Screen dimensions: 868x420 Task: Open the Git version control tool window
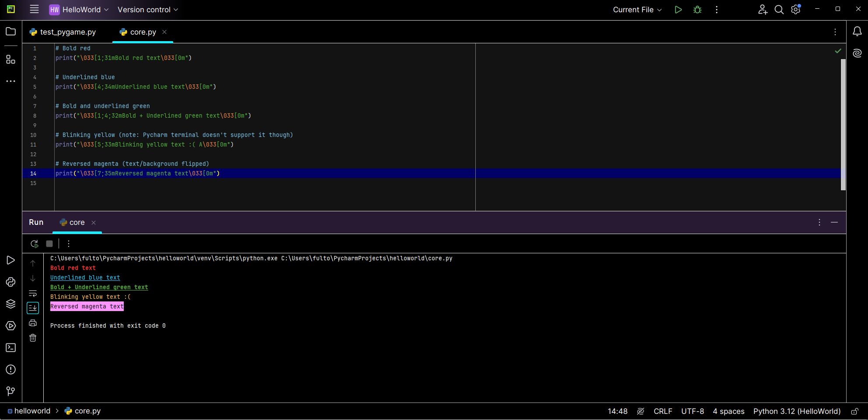[11, 391]
